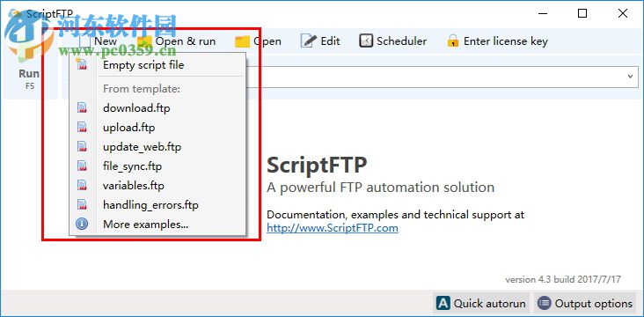Click the Edit pencil icon
644x317 pixels.
pos(309,41)
